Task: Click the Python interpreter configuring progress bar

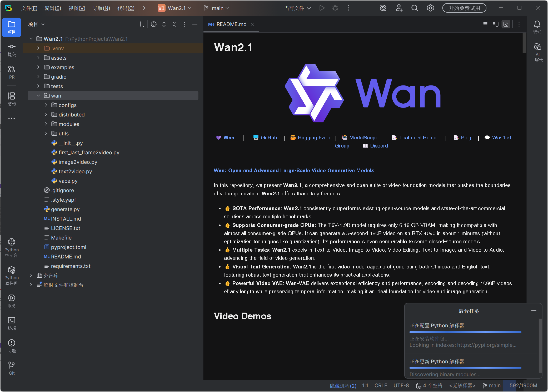Action: (x=465, y=332)
